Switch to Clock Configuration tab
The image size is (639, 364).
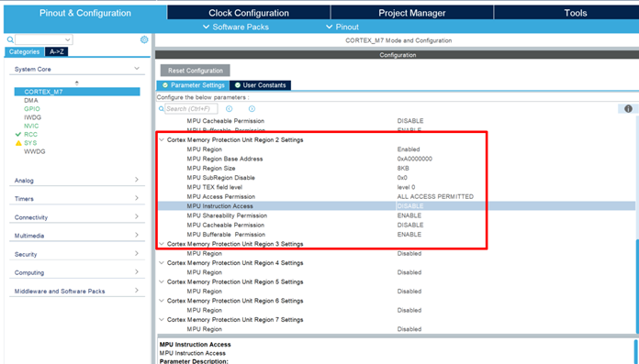point(249,13)
